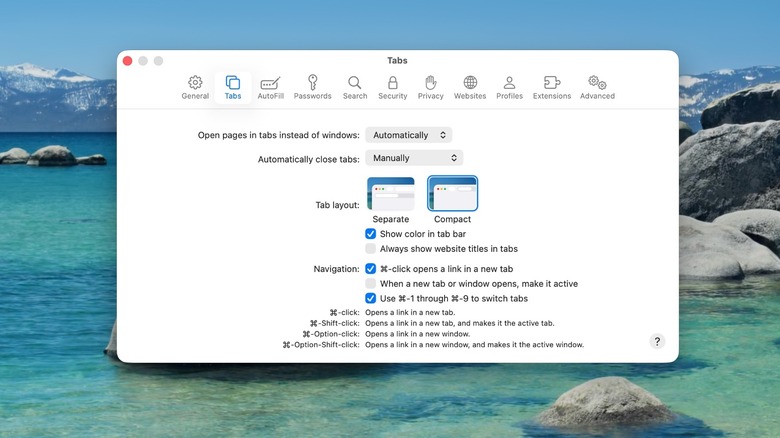
Task: Select the Tabs settings icon
Action: [232, 88]
